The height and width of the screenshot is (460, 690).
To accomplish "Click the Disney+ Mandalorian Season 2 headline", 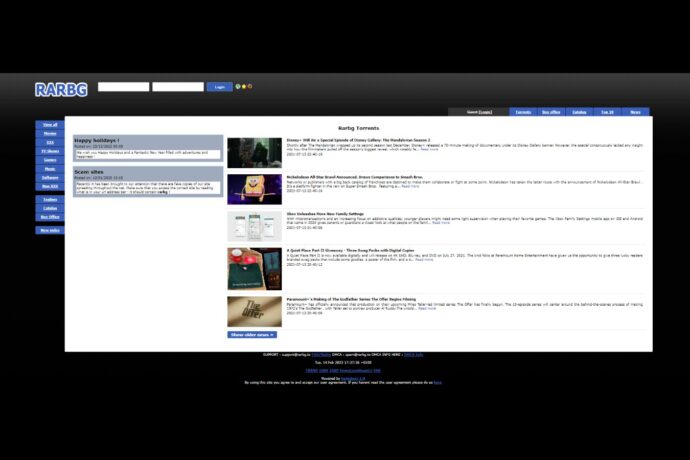I will (358, 140).
